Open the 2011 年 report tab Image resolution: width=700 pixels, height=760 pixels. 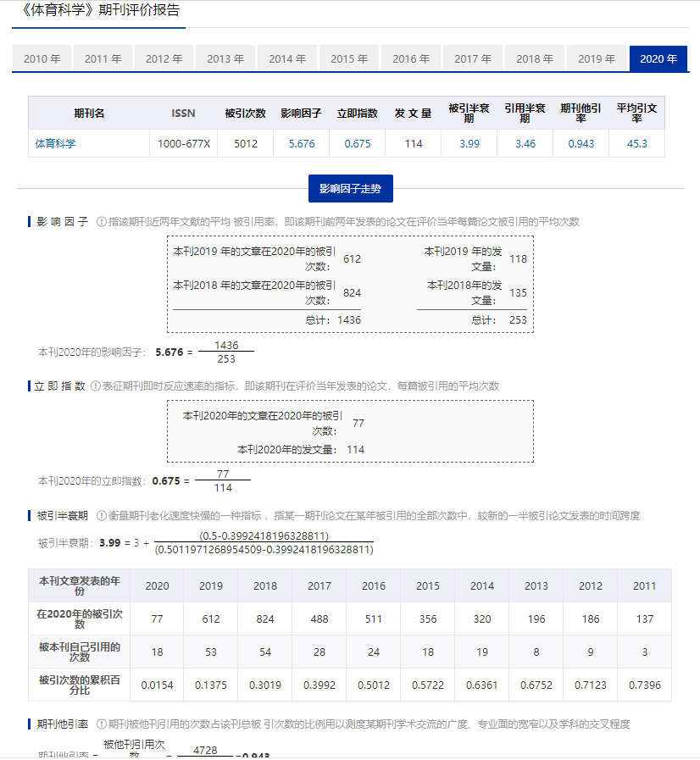click(x=103, y=58)
